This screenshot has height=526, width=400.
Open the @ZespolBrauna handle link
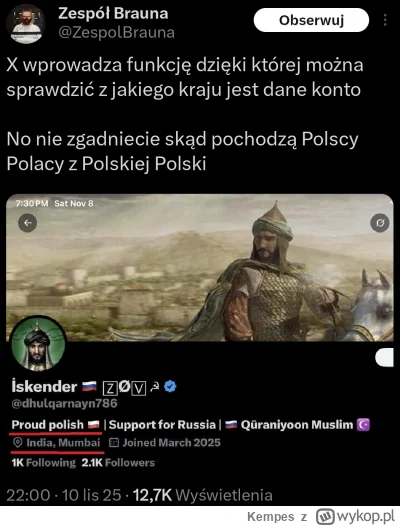[116, 33]
